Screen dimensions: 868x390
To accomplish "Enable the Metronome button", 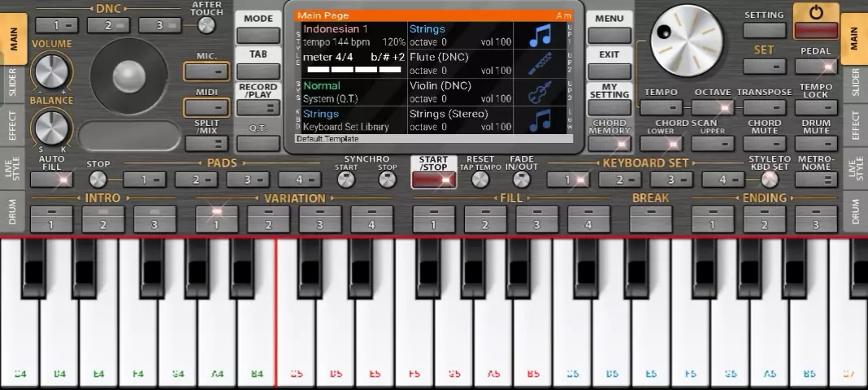I will tap(816, 180).
